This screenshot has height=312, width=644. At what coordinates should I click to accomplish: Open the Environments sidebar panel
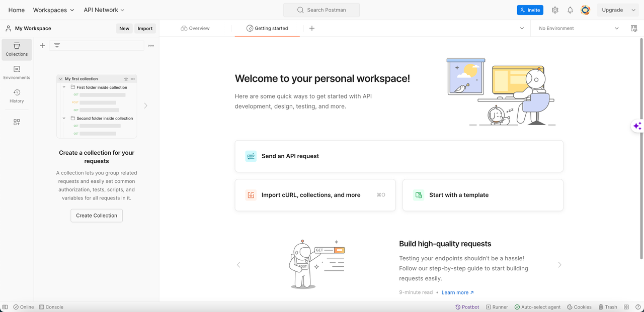point(17,73)
